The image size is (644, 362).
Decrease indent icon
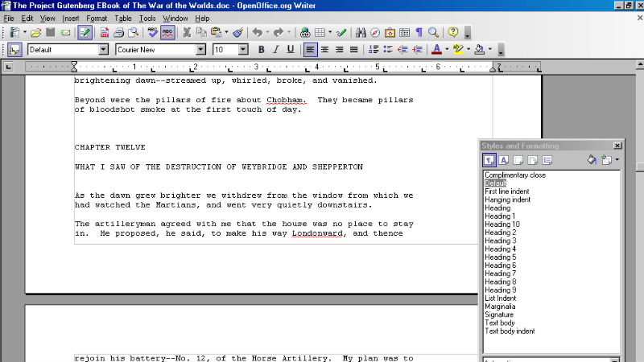pyautogui.click(x=402, y=50)
